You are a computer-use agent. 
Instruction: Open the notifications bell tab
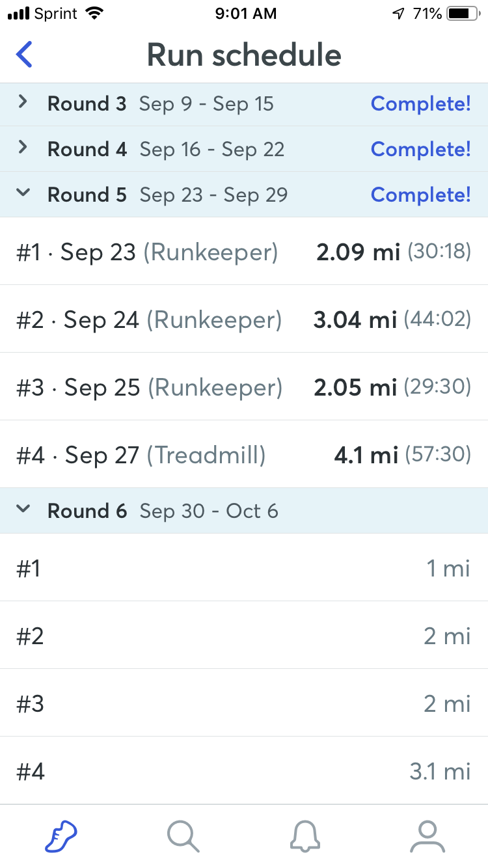(305, 835)
